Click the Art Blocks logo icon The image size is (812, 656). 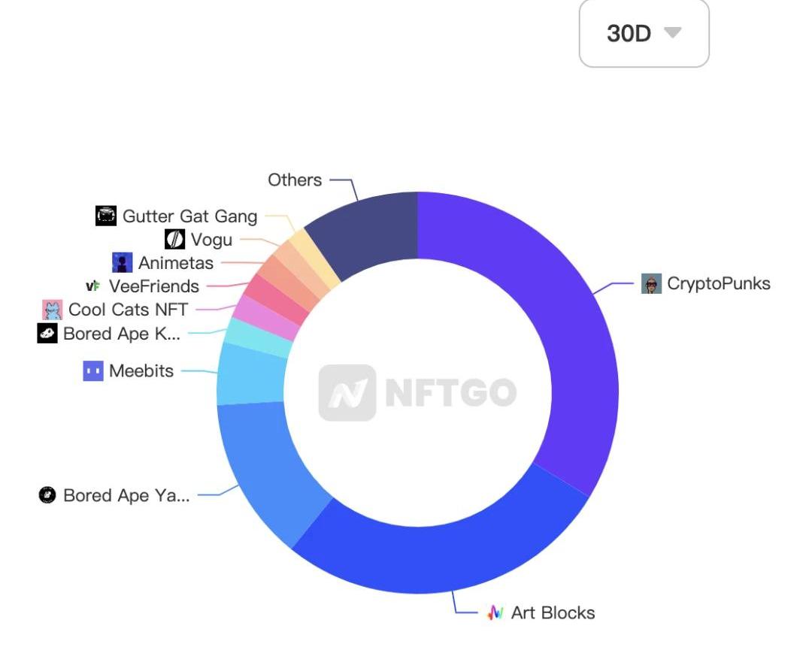click(x=495, y=612)
